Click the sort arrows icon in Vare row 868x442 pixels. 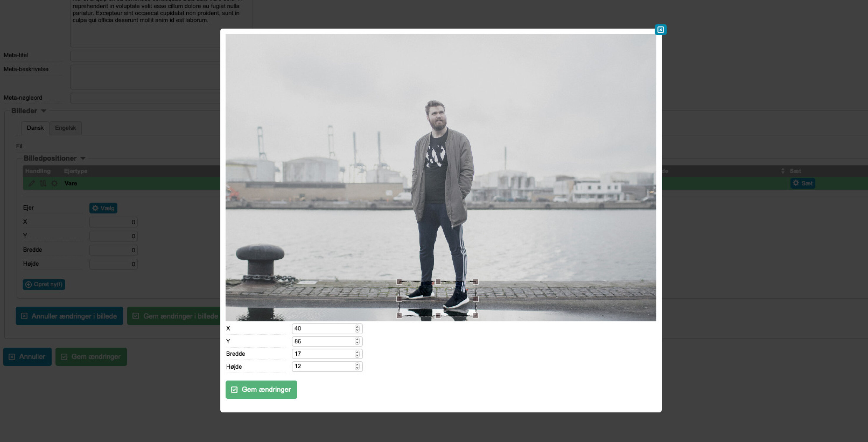[x=43, y=183]
